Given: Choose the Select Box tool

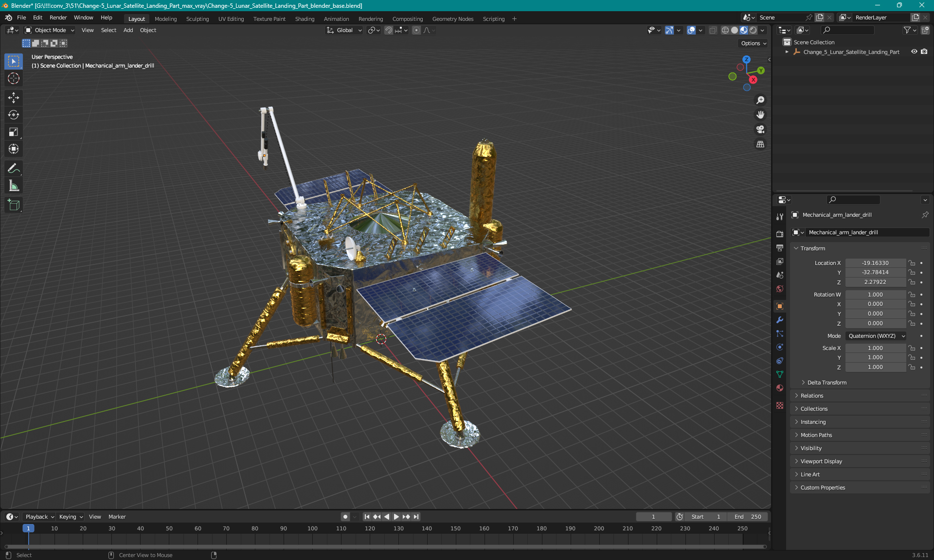Looking at the screenshot, I should coord(14,61).
